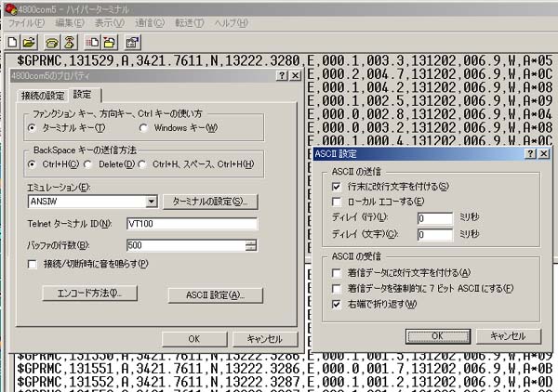Check 着信データを強制的に7ビットASCIIにする
558x392 pixels.
coord(337,289)
